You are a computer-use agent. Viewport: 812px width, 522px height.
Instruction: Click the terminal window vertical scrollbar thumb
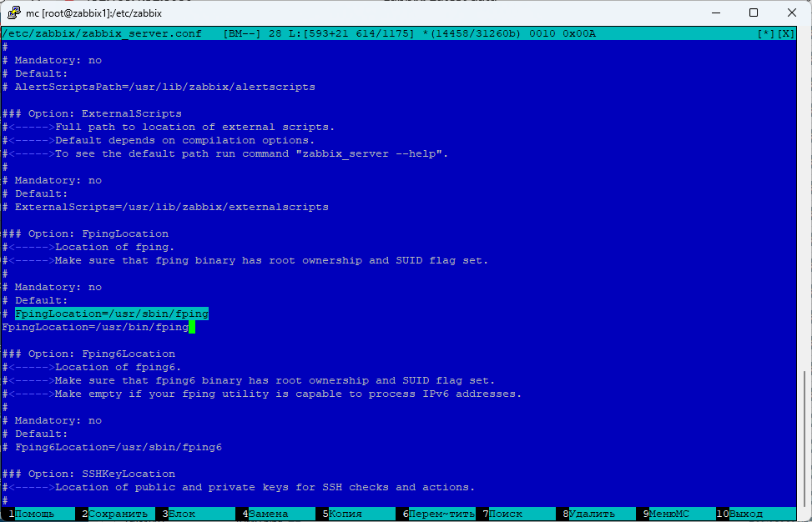(x=804, y=439)
